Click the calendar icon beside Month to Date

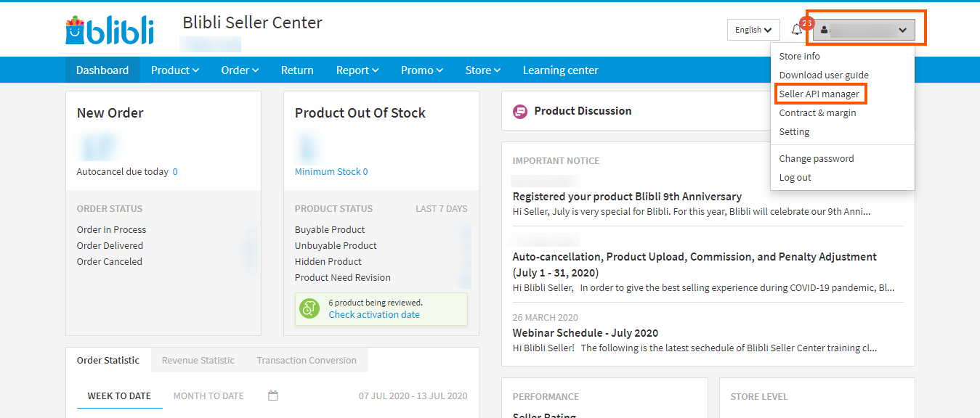(273, 396)
